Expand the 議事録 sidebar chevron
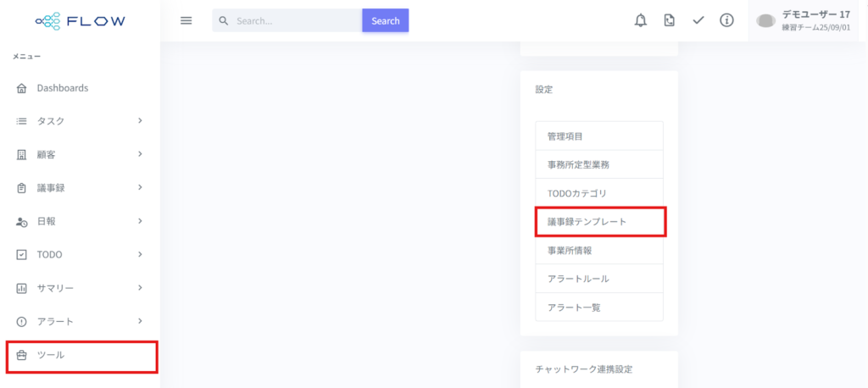The height and width of the screenshot is (388, 868). tap(140, 187)
